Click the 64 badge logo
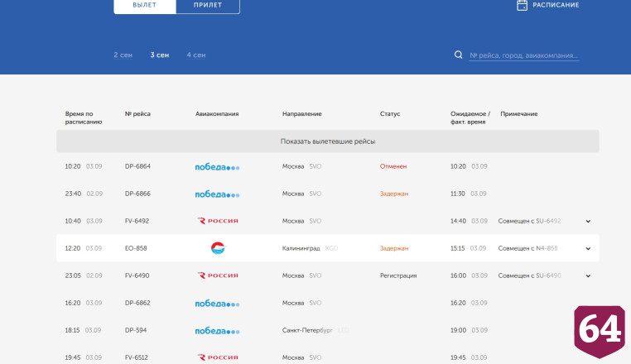The height and width of the screenshot is (364, 631). tap(600, 332)
